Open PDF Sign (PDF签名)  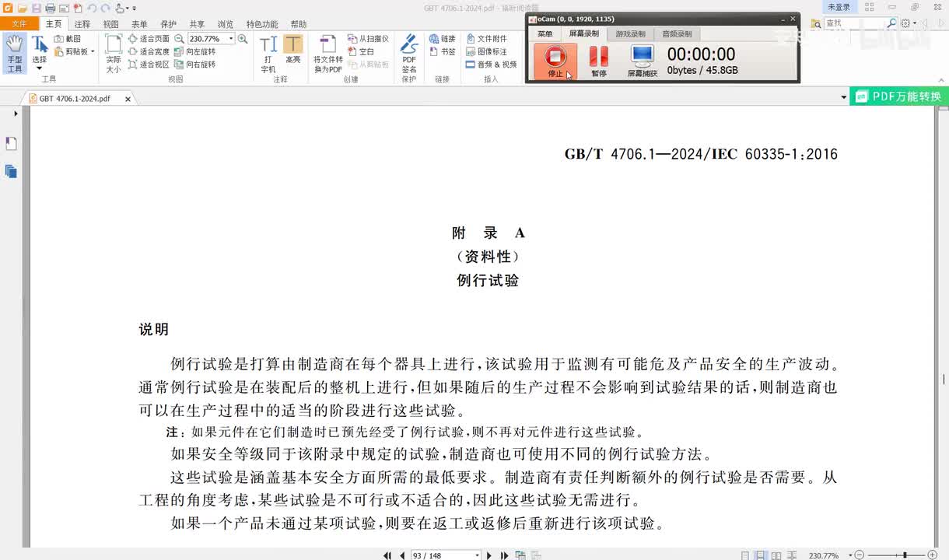(409, 54)
